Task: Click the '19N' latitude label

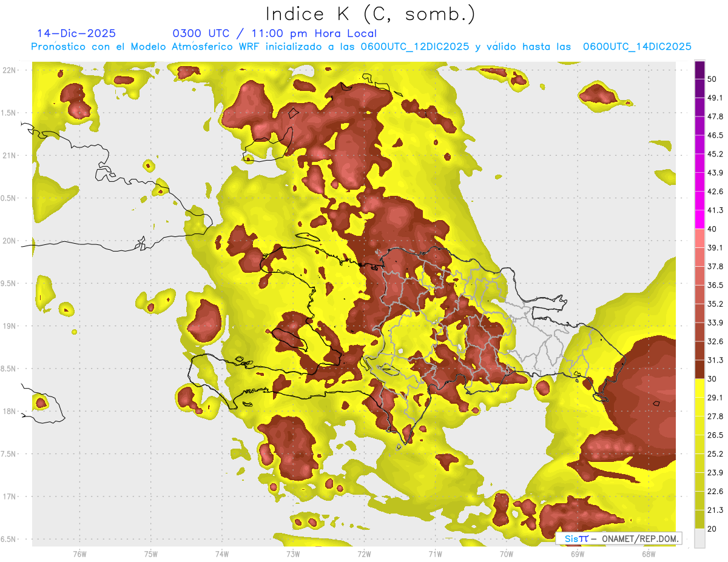Action: 10,326
